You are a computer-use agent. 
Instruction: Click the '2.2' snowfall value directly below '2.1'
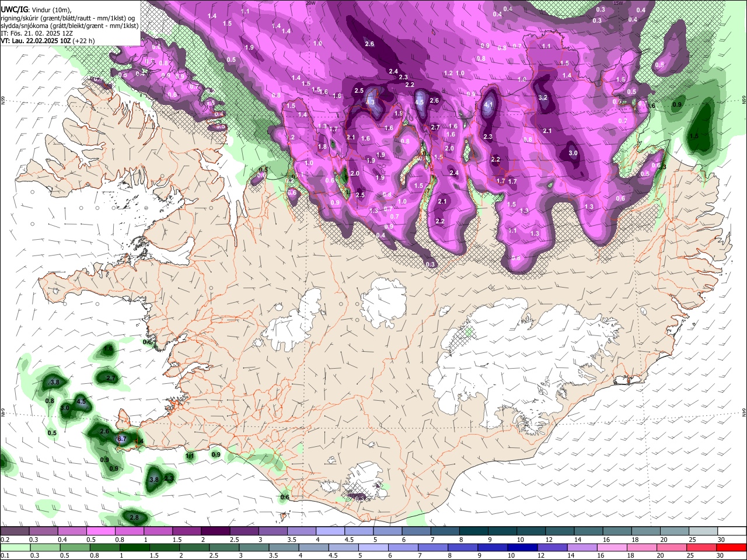[x=440, y=221]
